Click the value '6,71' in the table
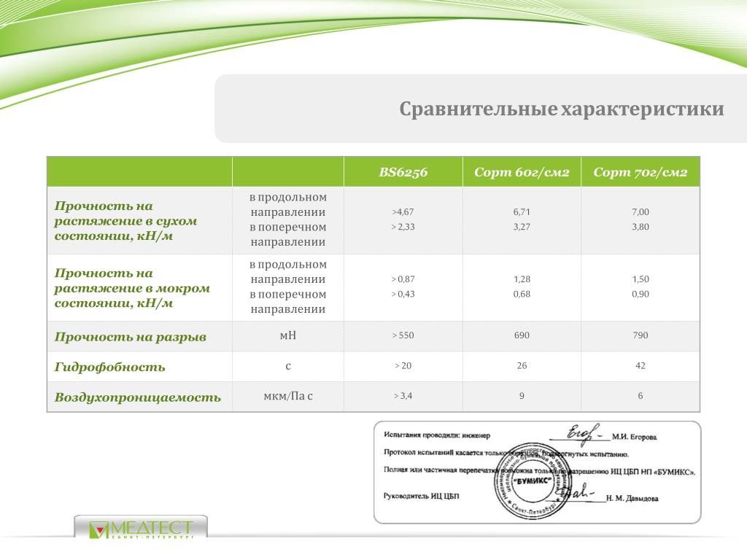Viewport: 747px width, 560px height. [x=522, y=212]
